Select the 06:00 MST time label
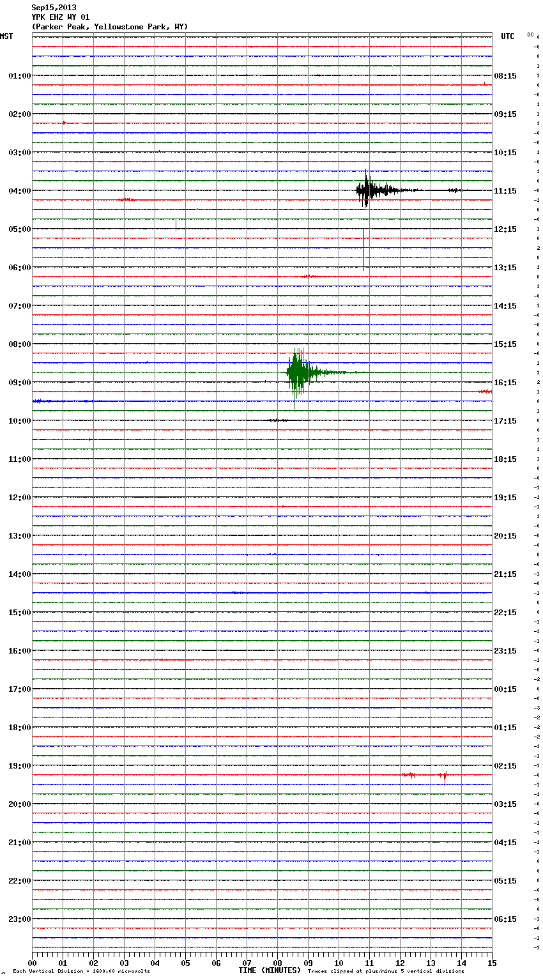543x980 pixels. (20, 268)
